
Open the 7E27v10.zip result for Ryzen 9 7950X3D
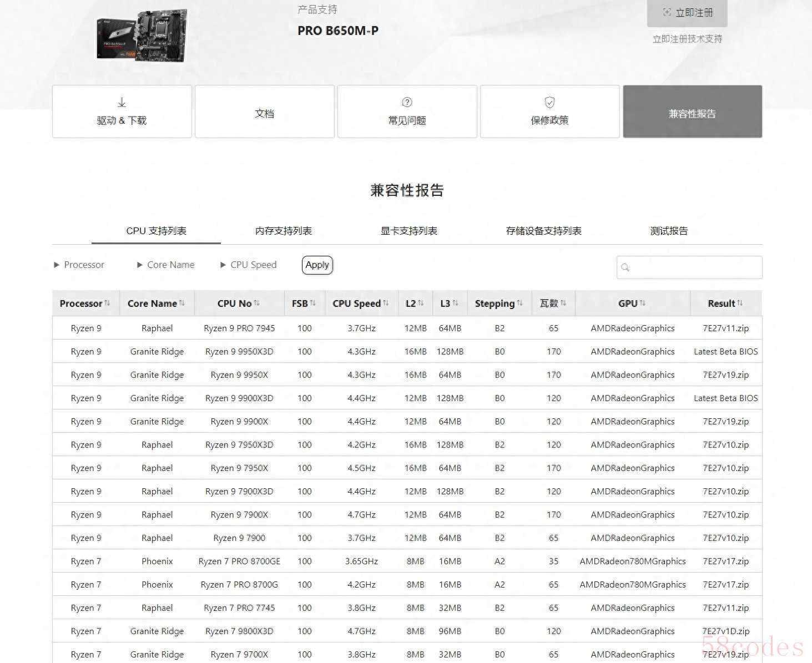click(725, 444)
